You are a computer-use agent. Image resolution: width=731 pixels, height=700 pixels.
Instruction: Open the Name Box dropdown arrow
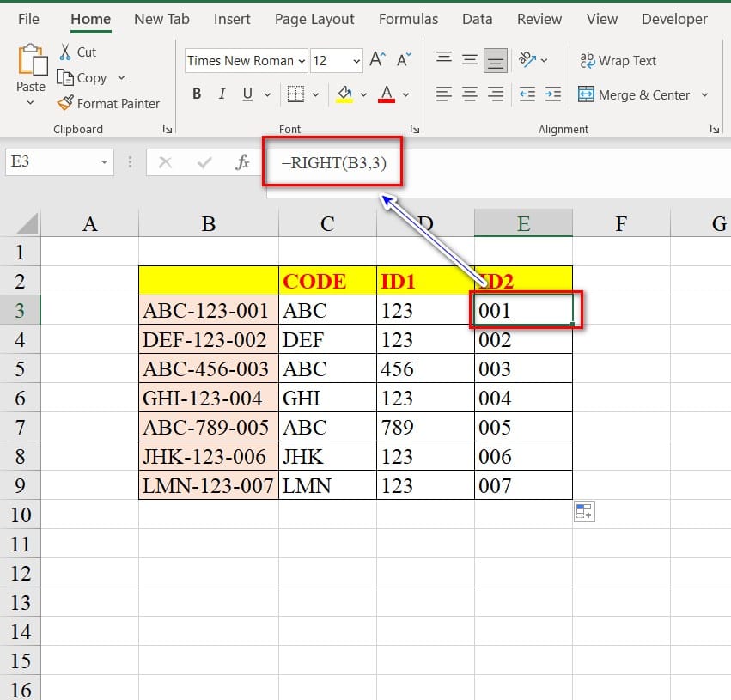click(104, 161)
